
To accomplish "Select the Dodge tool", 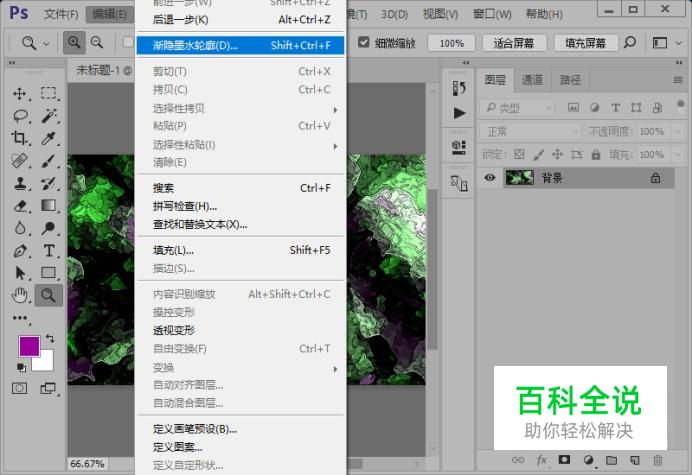I will coord(49,228).
